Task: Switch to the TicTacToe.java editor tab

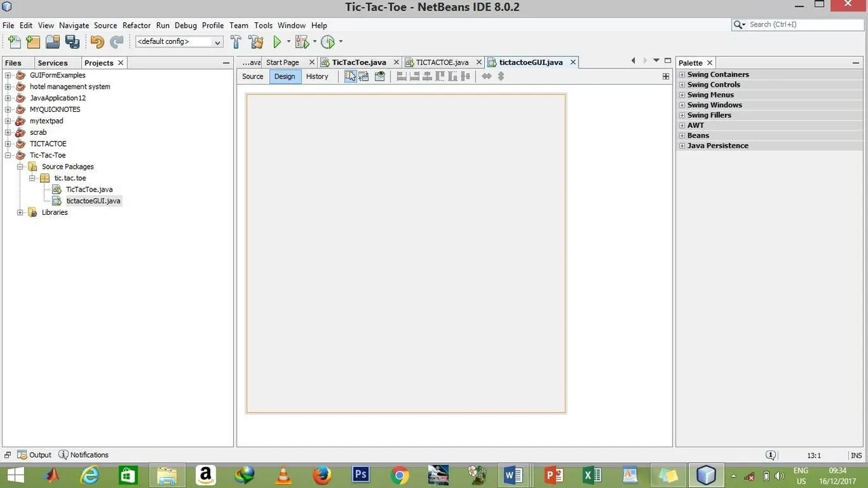Action: (x=359, y=62)
